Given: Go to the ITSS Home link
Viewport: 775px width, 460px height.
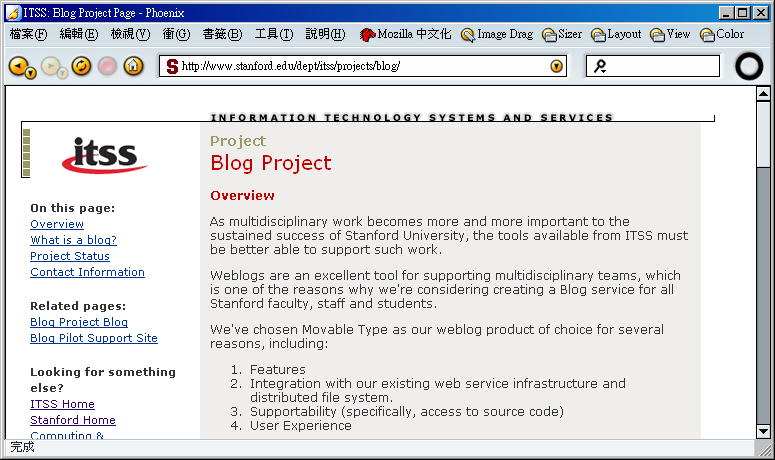Looking at the screenshot, I should [62, 404].
